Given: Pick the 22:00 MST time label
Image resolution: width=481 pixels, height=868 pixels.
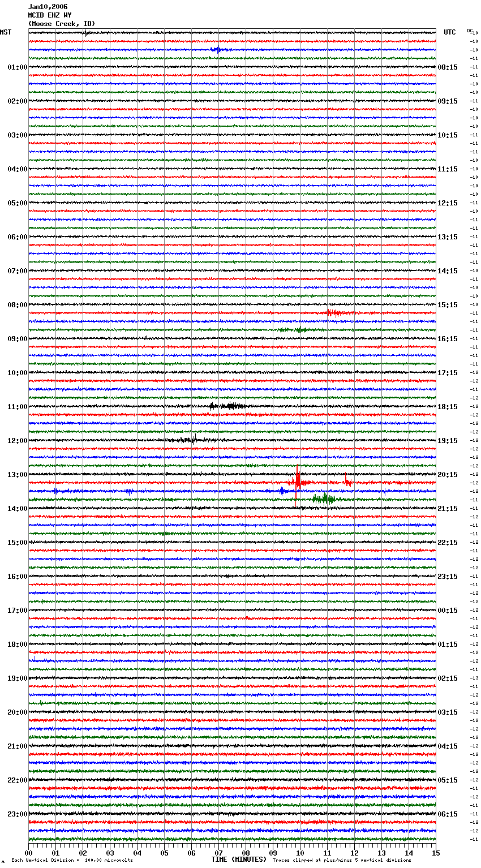Looking at the screenshot, I should pos(18,780).
